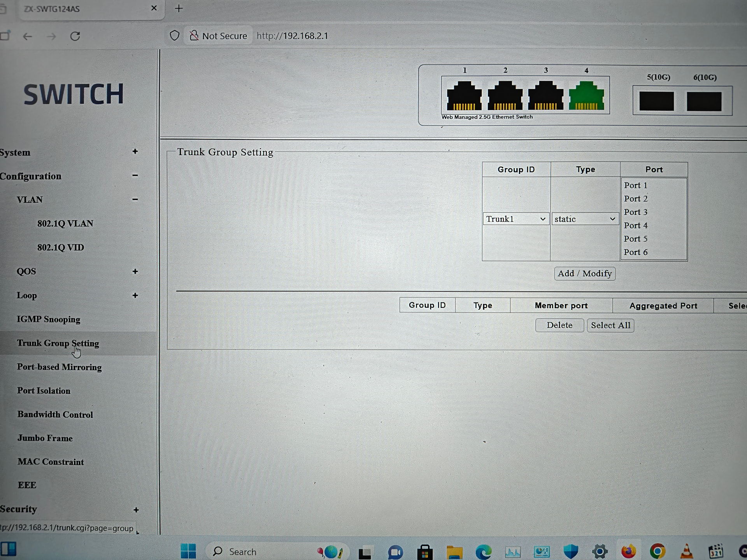Collapse the VLAN submenu

[135, 199]
